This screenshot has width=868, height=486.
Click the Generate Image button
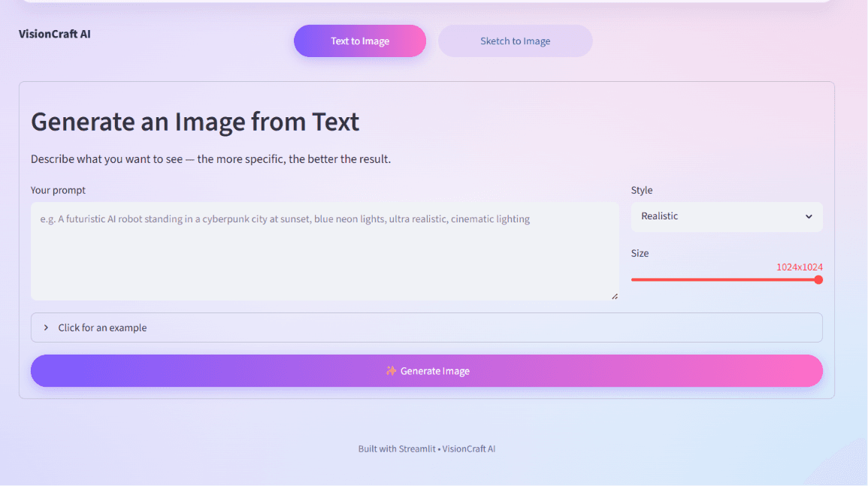point(426,371)
